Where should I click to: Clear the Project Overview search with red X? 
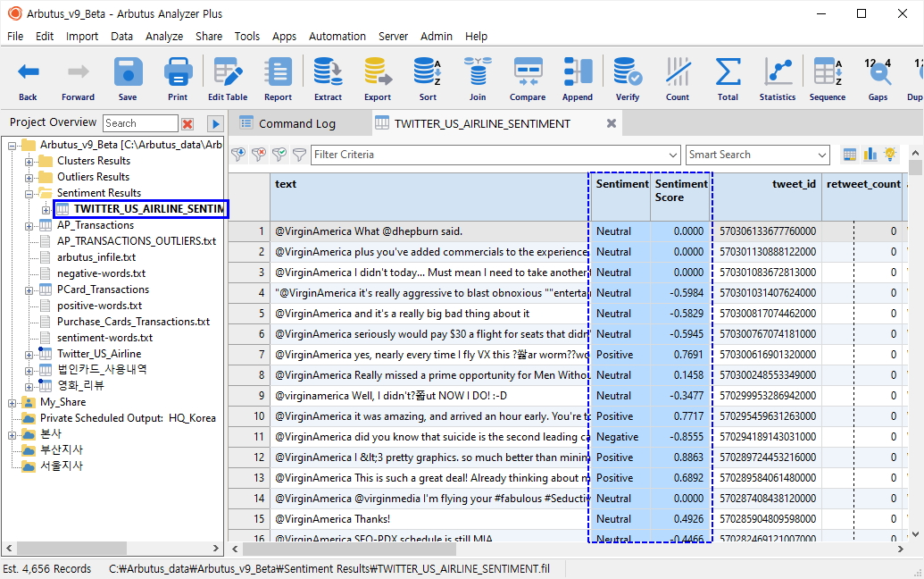[x=187, y=123]
